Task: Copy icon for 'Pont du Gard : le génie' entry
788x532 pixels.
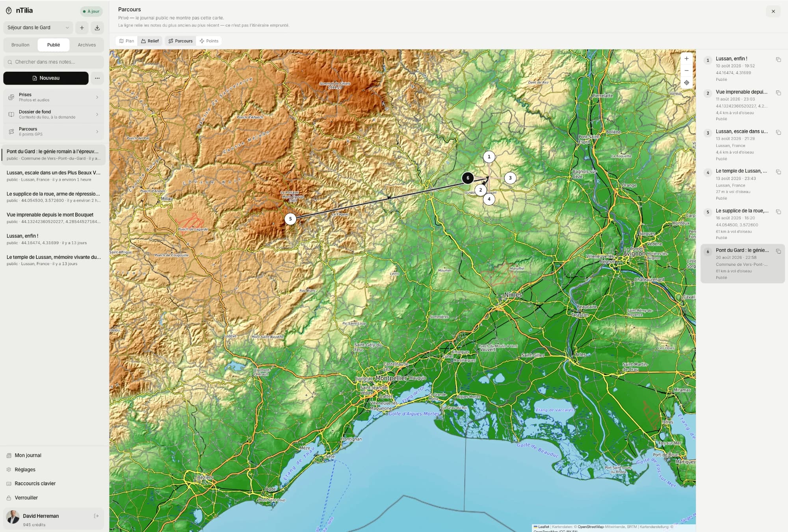Action: (778, 251)
